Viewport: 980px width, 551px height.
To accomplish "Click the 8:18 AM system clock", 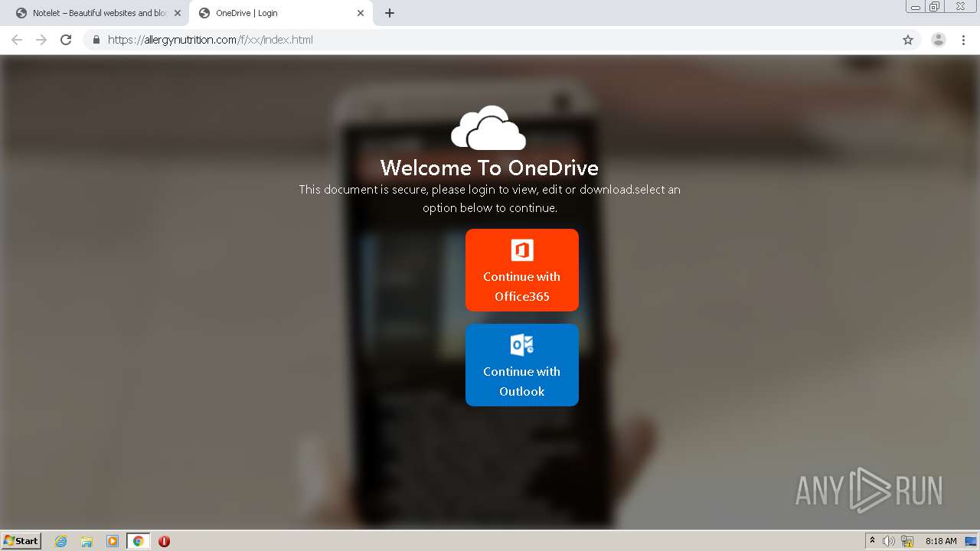I will [x=941, y=541].
